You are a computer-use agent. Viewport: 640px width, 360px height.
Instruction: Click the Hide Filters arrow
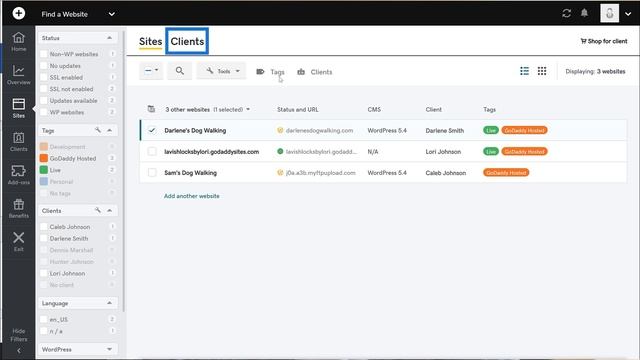pyautogui.click(x=19, y=351)
